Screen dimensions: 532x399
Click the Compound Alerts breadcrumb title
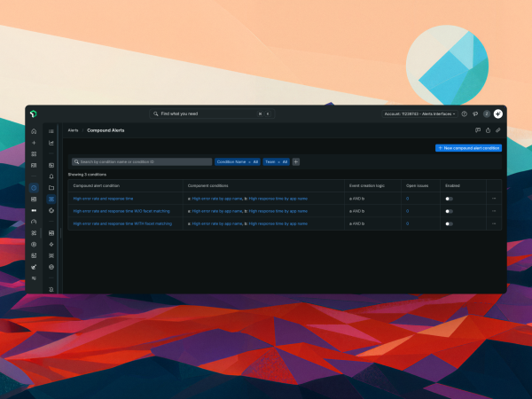tap(106, 130)
